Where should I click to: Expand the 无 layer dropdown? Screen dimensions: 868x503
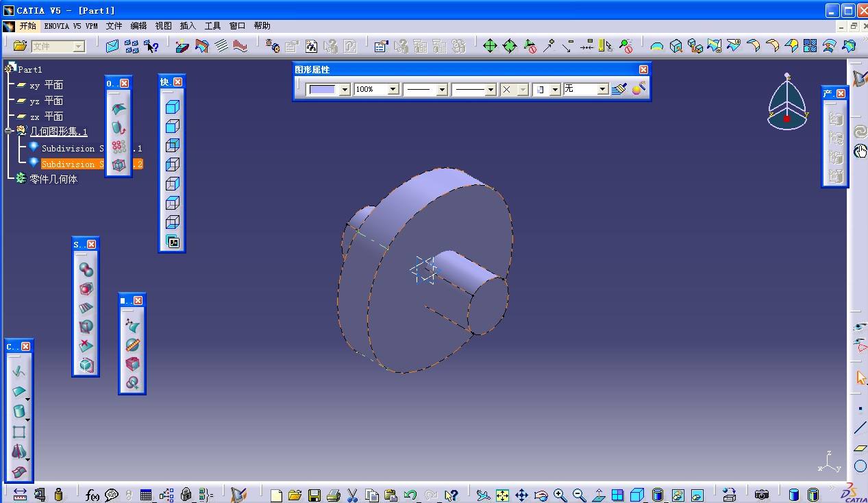click(x=602, y=90)
